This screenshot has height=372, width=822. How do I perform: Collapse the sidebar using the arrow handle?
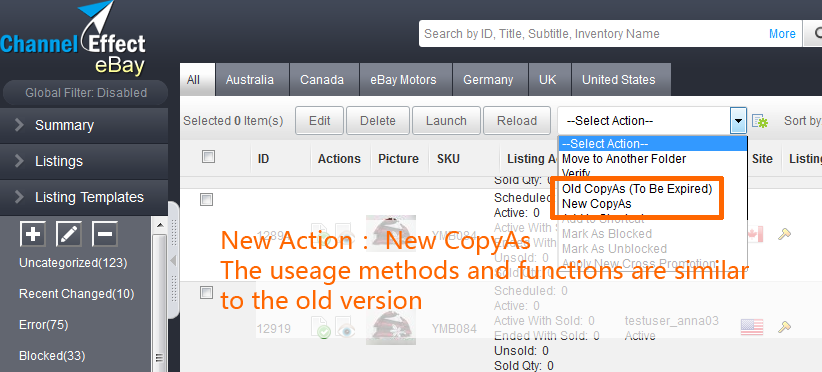tap(174, 260)
